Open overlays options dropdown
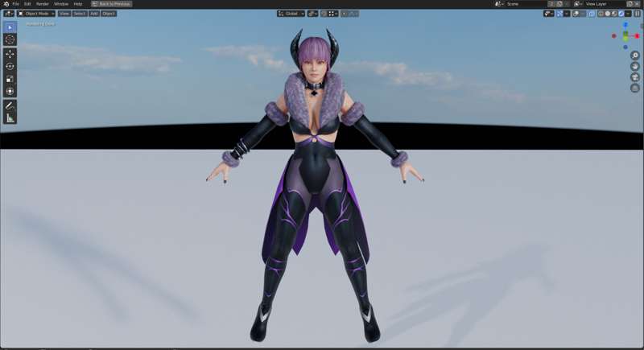The width and height of the screenshot is (644, 350). [x=583, y=14]
